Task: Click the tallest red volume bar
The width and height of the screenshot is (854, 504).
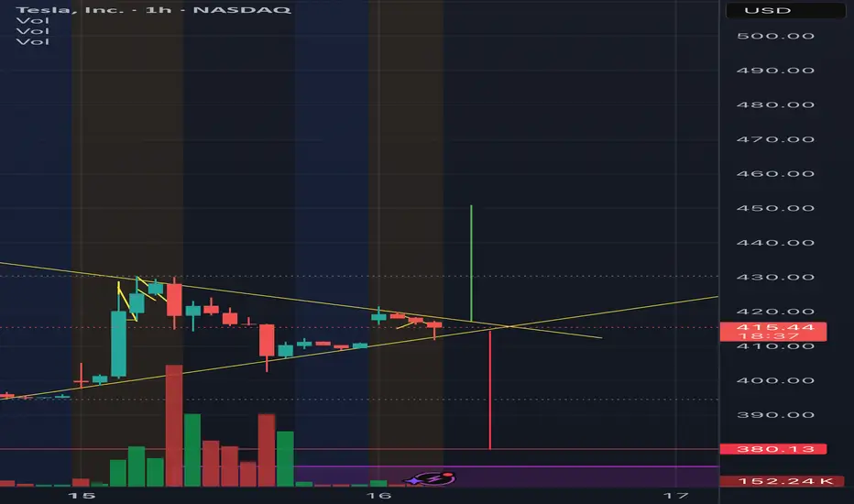Action: [174, 425]
